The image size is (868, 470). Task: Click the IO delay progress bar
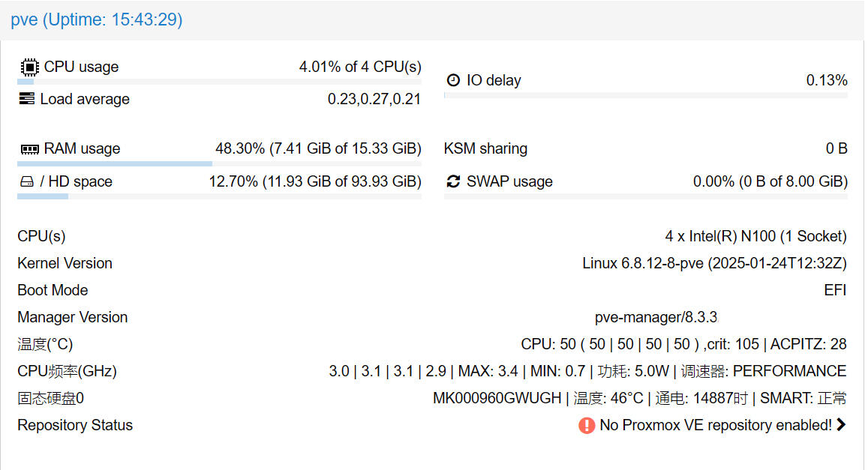tap(645, 95)
